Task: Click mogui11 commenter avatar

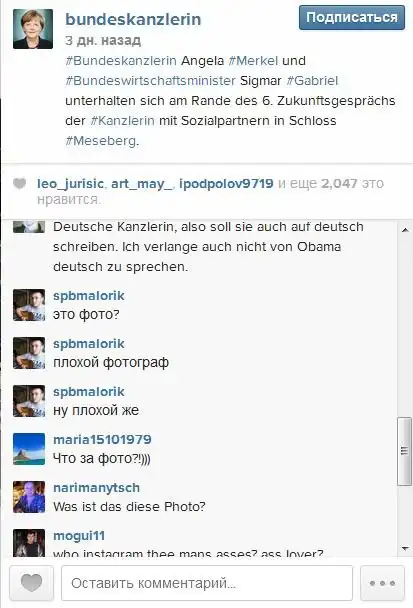Action: click(x=29, y=543)
